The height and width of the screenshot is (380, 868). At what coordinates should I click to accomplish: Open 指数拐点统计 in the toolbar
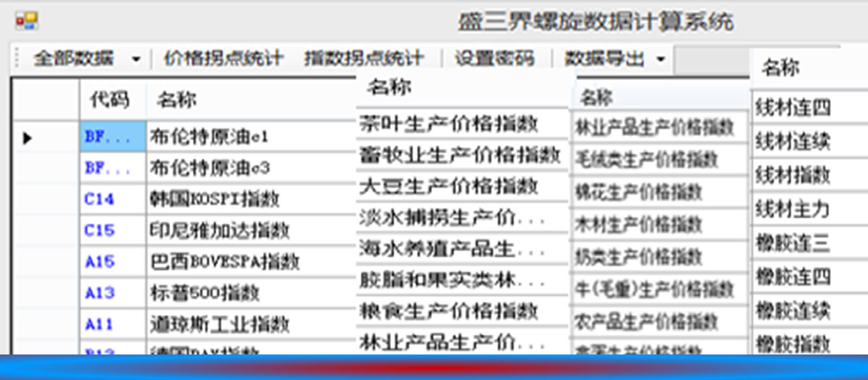(x=363, y=58)
